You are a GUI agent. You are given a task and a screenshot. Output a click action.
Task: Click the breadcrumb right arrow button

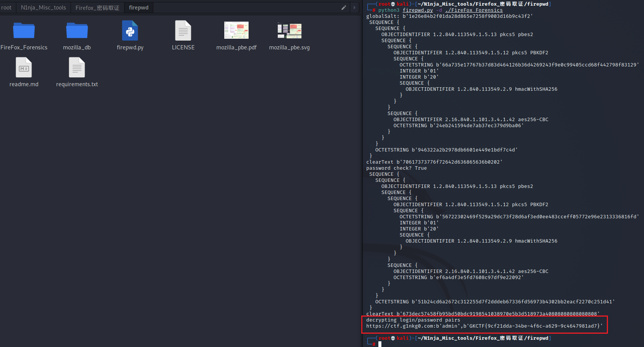coord(355,8)
